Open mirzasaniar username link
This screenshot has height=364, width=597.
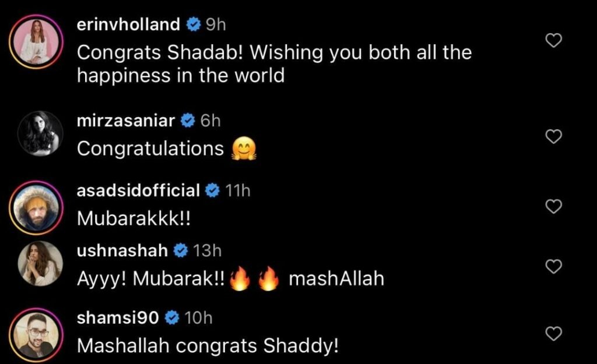pyautogui.click(x=126, y=121)
